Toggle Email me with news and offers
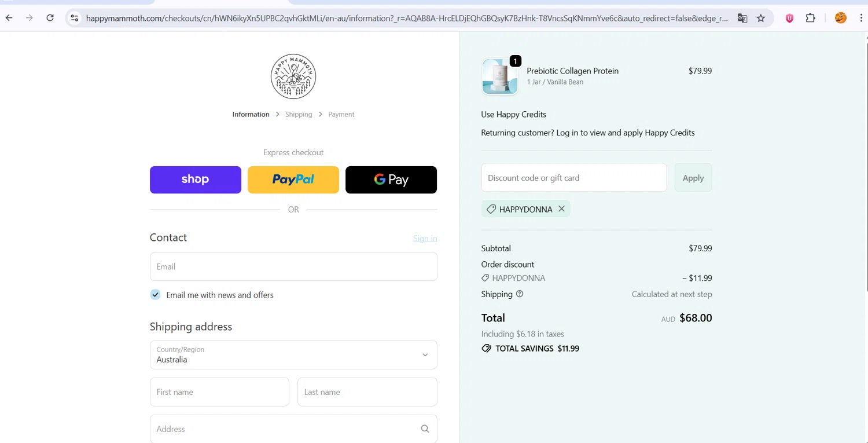The height and width of the screenshot is (443, 868). (x=156, y=295)
